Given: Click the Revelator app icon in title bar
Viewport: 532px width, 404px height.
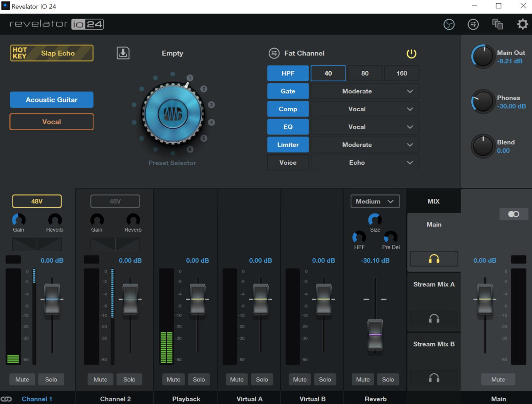Looking at the screenshot, I should pyautogui.click(x=6, y=6).
